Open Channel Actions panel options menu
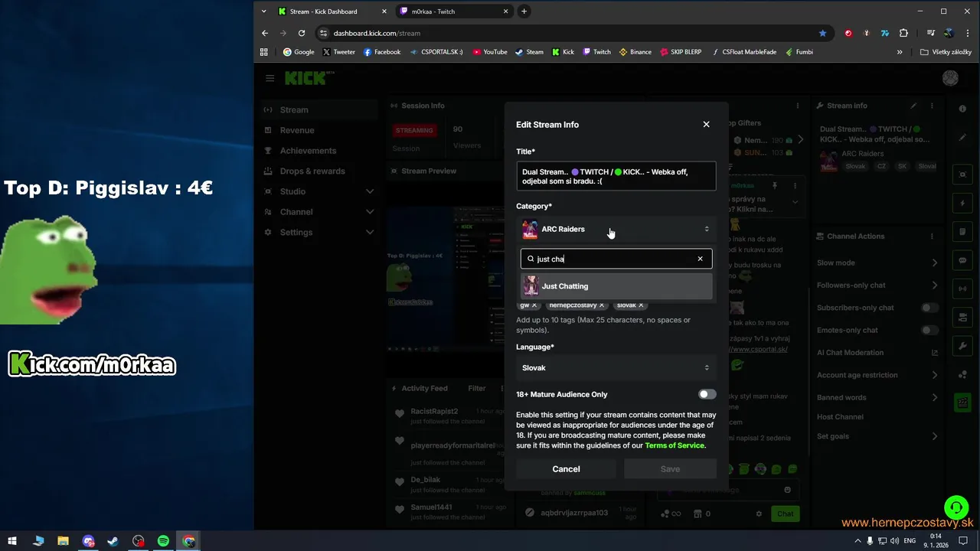The image size is (980, 551). [932, 236]
